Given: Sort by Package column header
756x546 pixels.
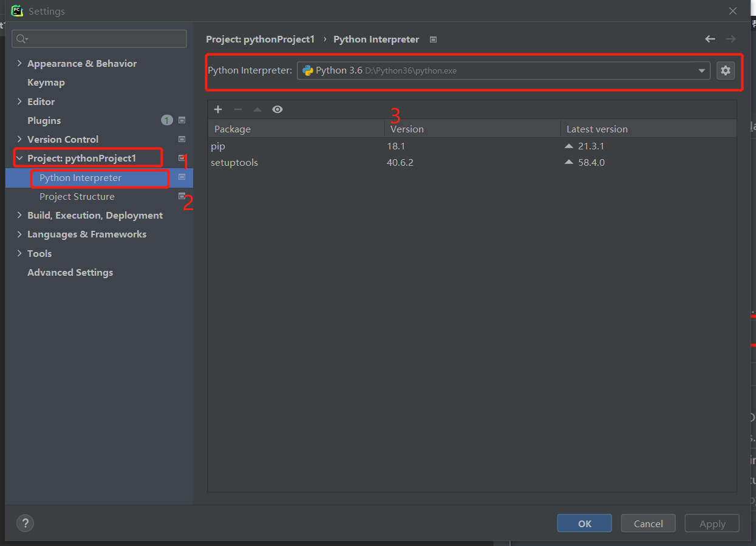Looking at the screenshot, I should [296, 129].
